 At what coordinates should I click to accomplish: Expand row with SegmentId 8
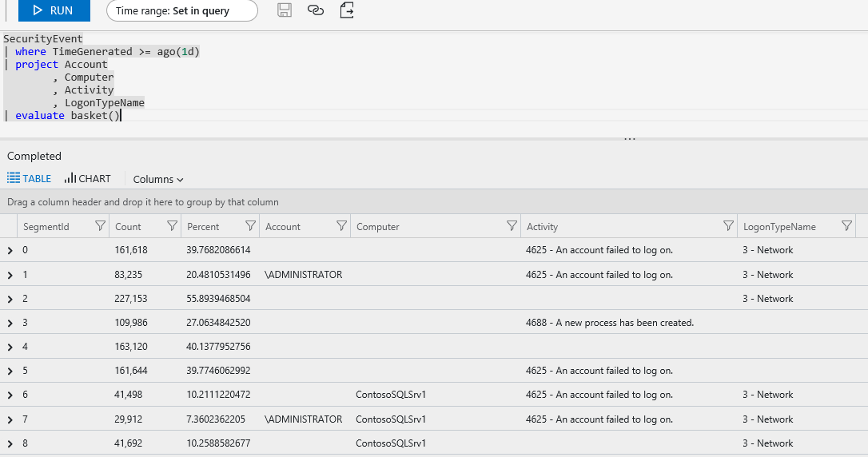tap(10, 443)
